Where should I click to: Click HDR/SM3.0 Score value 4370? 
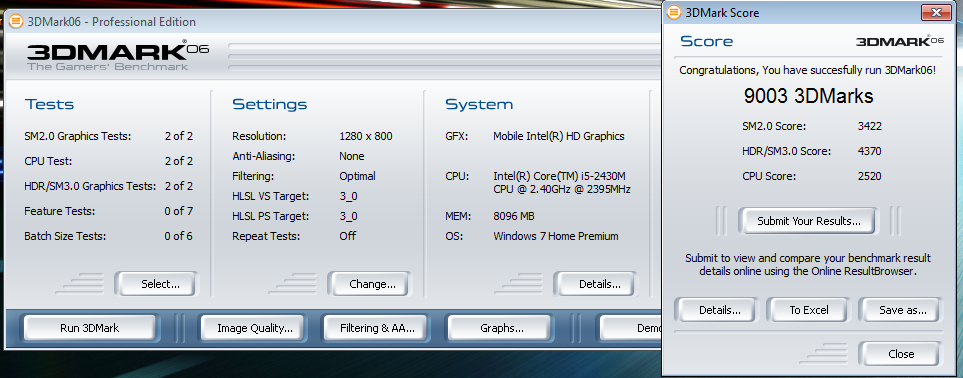pyautogui.click(x=870, y=151)
